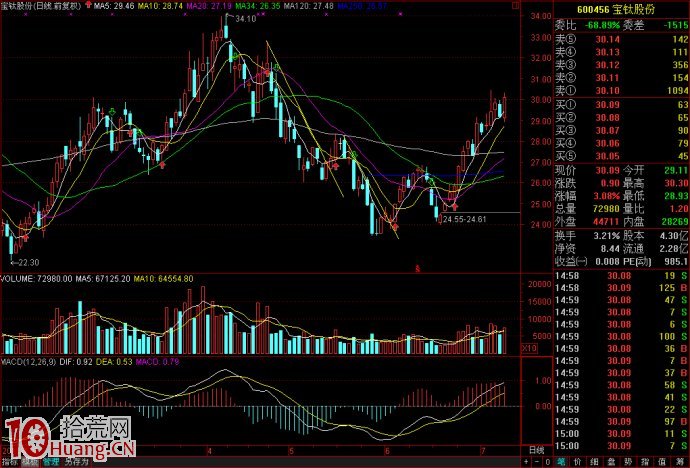Click 另存为 save-as option

[x=76, y=462]
